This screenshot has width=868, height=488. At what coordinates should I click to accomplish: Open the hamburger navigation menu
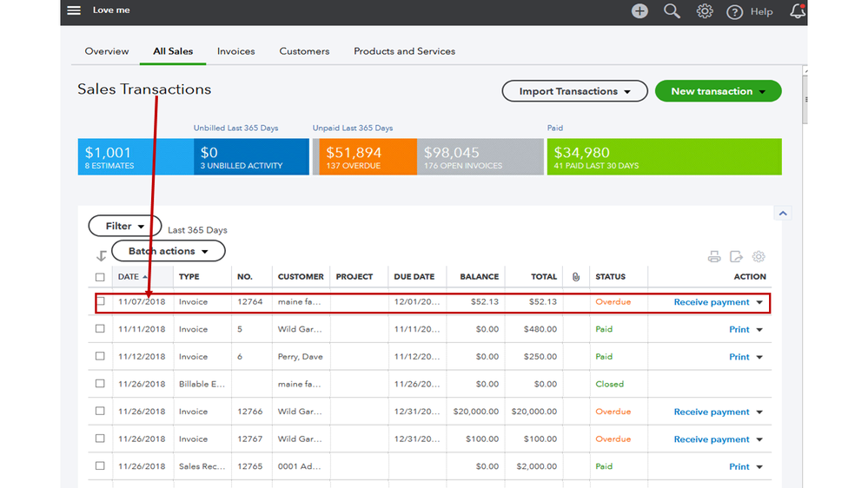pos(74,10)
